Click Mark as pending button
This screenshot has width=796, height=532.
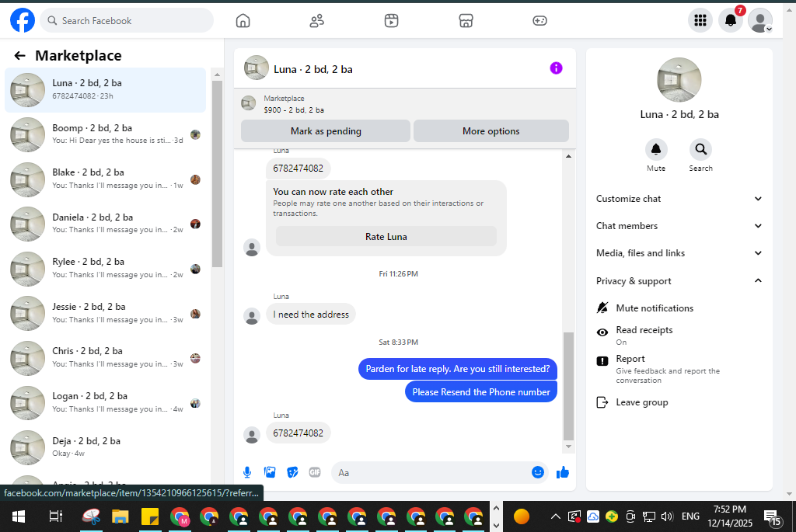(326, 130)
